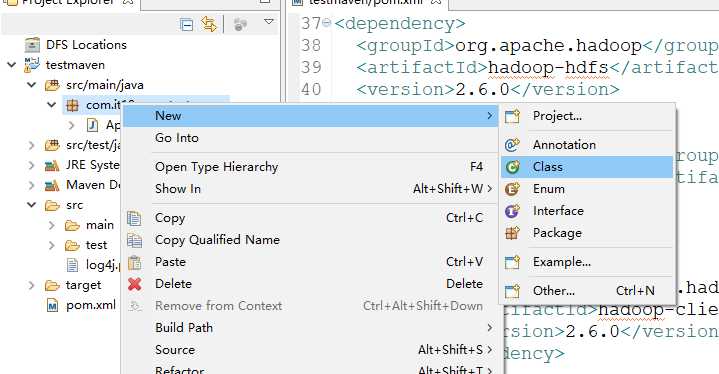The height and width of the screenshot is (374, 719).
Task: Select the Java file icon
Action: pyautogui.click(x=92, y=125)
